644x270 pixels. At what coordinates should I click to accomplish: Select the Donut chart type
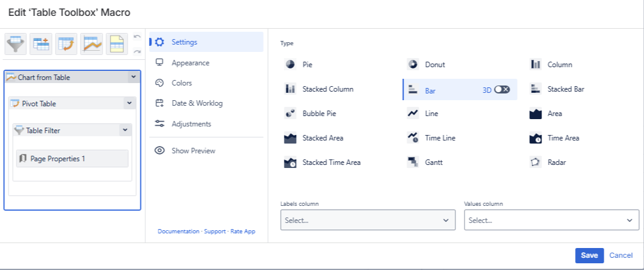pos(435,64)
